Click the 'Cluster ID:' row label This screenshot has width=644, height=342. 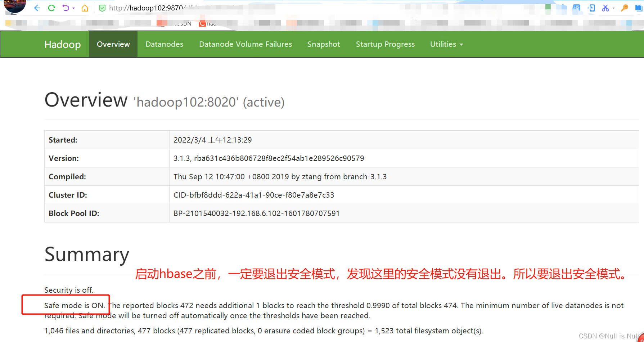coord(68,195)
